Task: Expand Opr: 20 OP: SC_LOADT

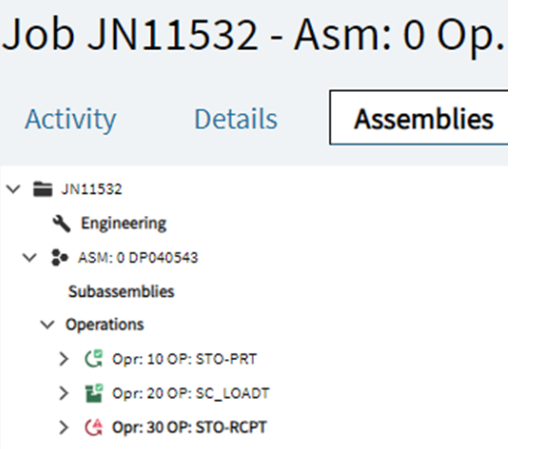Action: [x=64, y=393]
